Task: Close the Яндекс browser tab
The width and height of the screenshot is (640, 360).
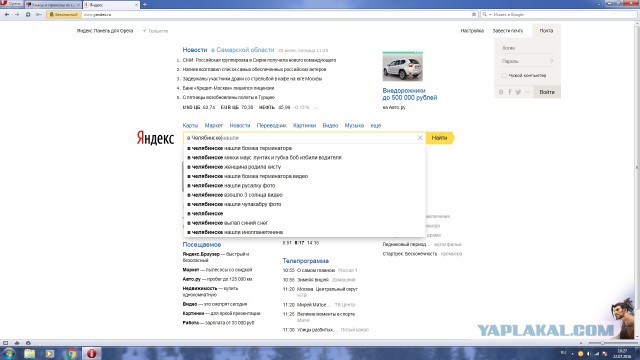Action: 136,4
